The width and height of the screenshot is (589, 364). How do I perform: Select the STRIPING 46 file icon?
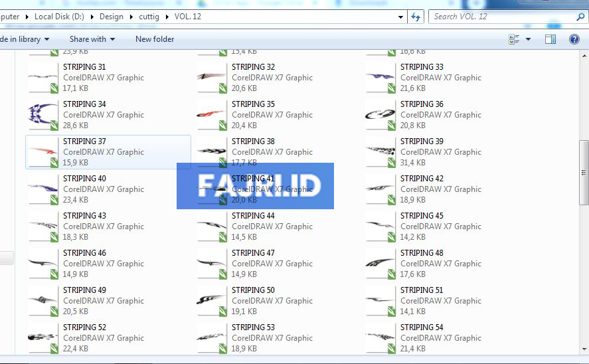point(43,264)
